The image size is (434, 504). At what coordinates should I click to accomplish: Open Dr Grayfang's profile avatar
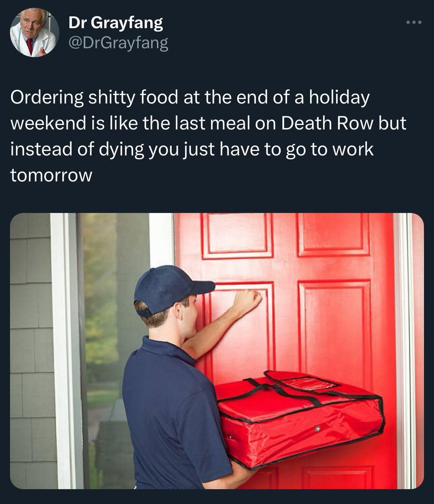pyautogui.click(x=34, y=33)
